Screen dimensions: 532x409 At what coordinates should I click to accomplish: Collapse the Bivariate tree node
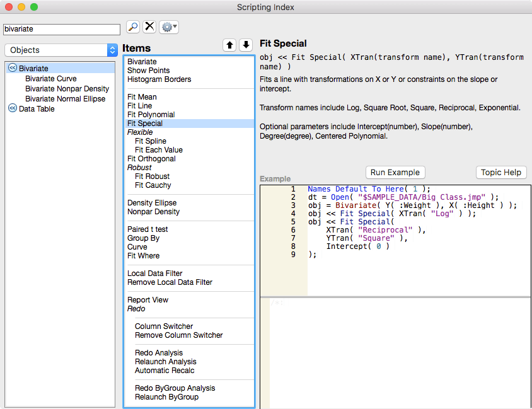point(13,68)
